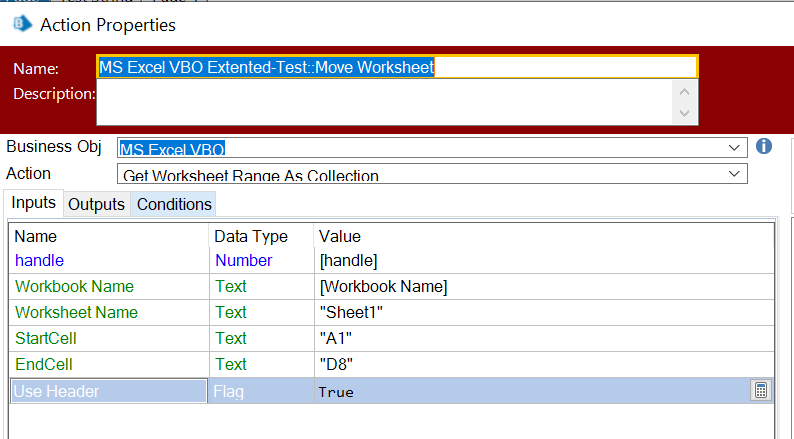Edit the "A1" value cell

[x=544, y=338]
